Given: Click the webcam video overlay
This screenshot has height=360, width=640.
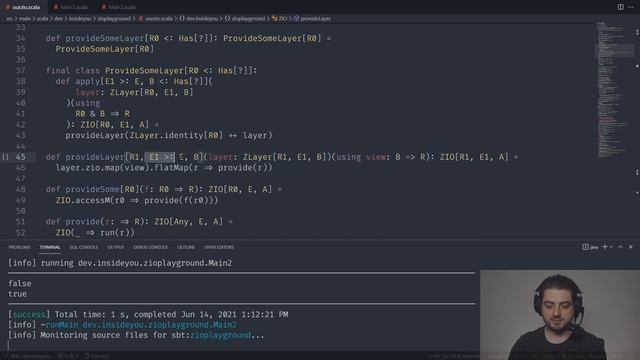Looking at the screenshot, I should tap(560, 314).
